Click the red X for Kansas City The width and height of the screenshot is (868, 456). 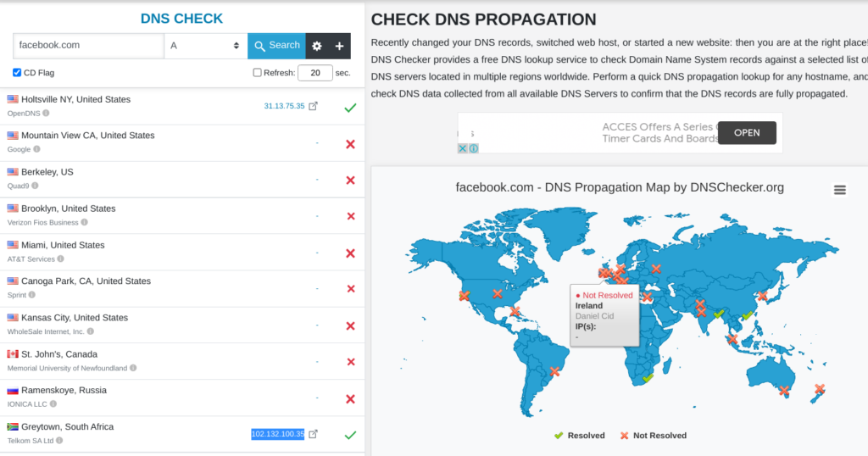pos(350,326)
